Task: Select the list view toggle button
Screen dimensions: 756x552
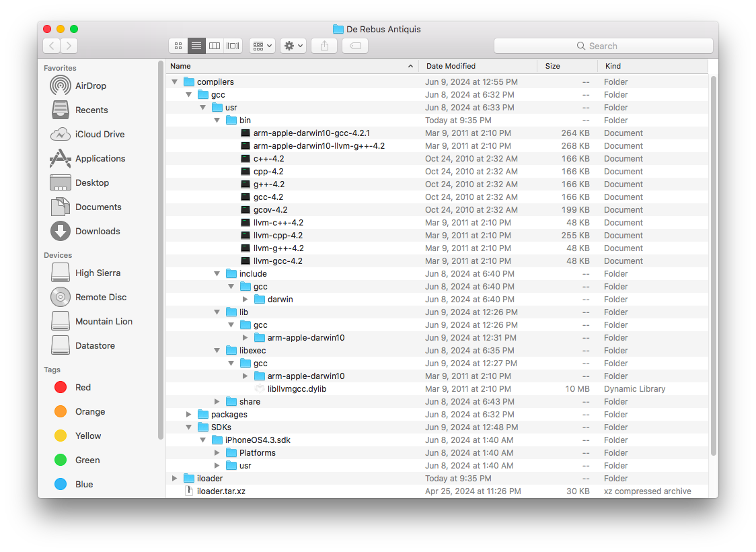Action: 196,46
